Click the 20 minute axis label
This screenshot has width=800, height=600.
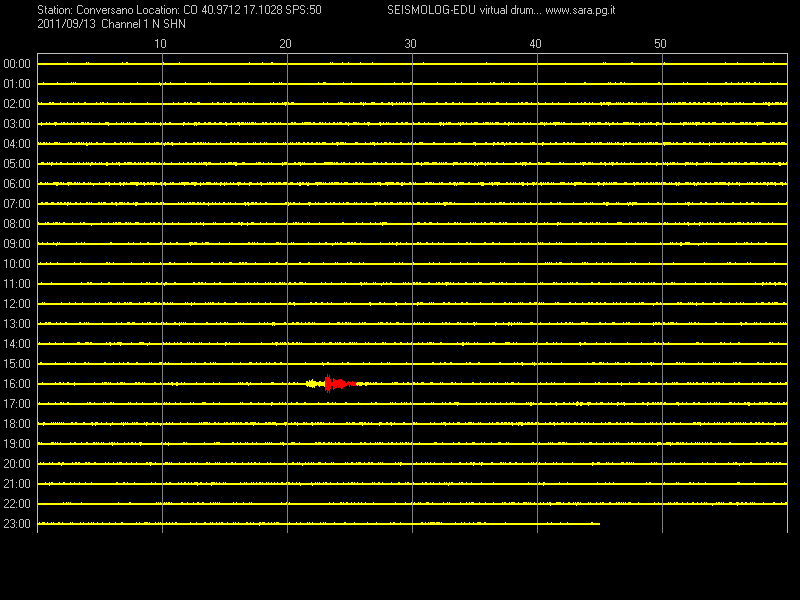[285, 44]
